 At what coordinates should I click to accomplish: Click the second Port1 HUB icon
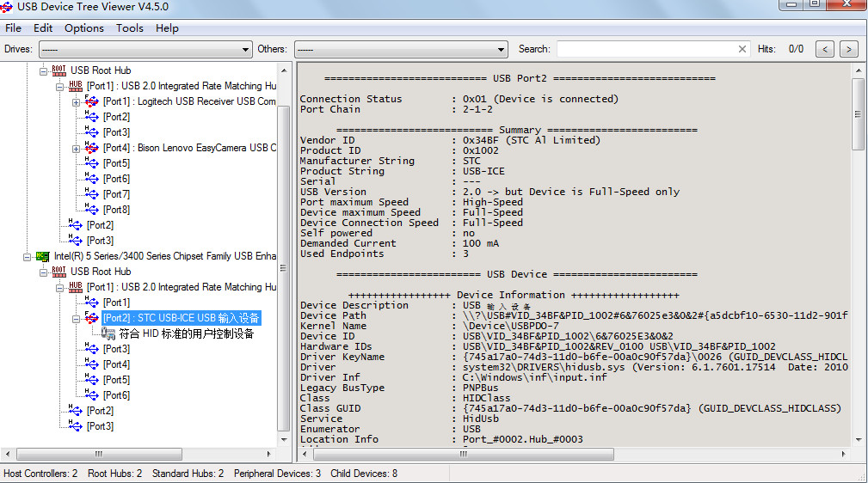[76, 287]
